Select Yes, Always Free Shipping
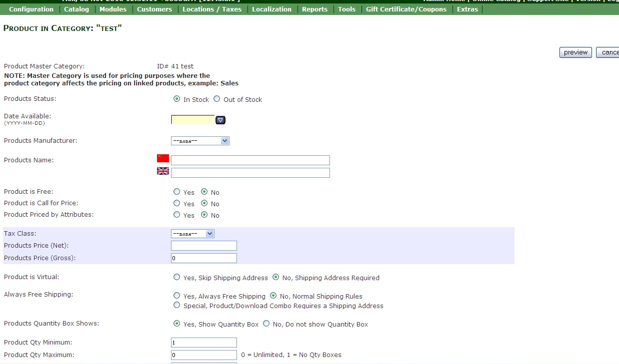Viewport: 619px width, 364px height. [176, 296]
